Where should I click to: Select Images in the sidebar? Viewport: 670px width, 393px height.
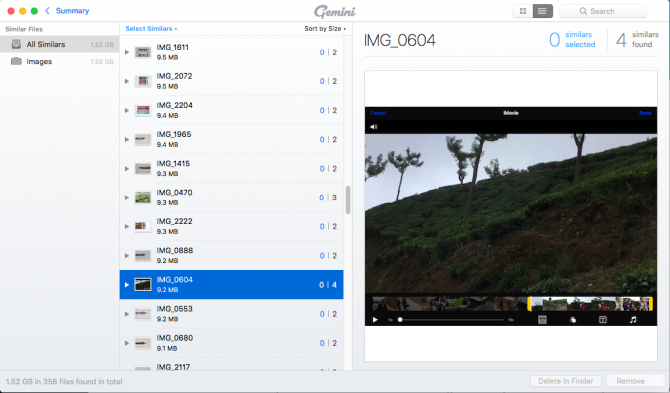click(59, 62)
